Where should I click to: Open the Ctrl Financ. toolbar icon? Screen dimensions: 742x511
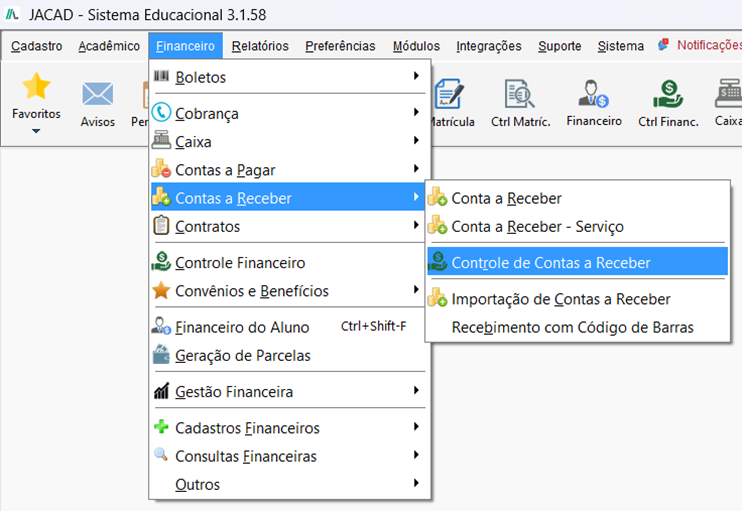coord(668,94)
